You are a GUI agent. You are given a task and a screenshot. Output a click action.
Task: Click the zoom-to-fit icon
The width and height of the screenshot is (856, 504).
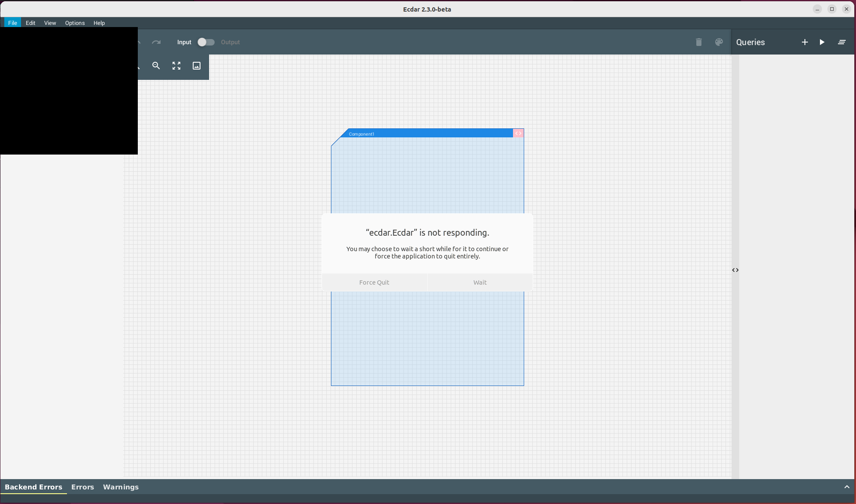click(176, 66)
